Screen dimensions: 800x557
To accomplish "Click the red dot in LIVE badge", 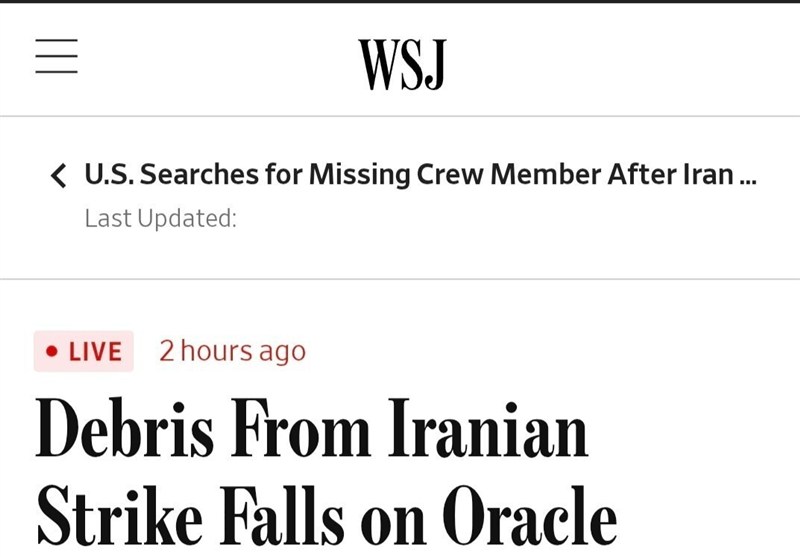I will point(52,352).
